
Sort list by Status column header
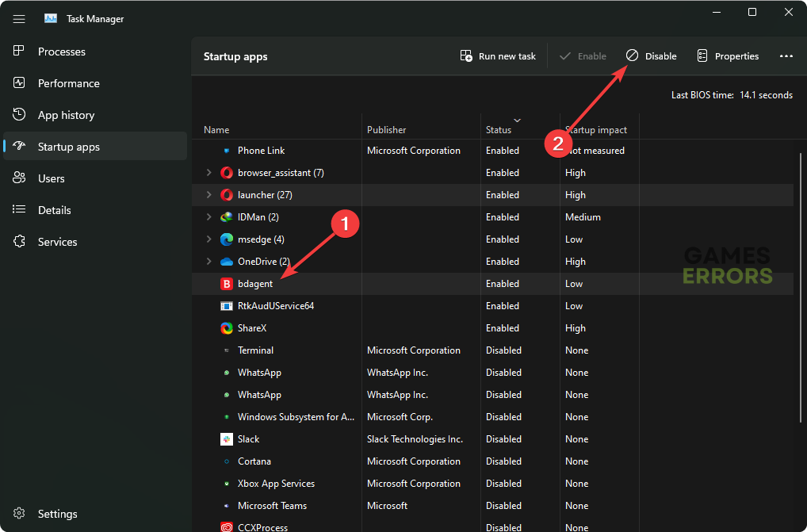pos(499,130)
